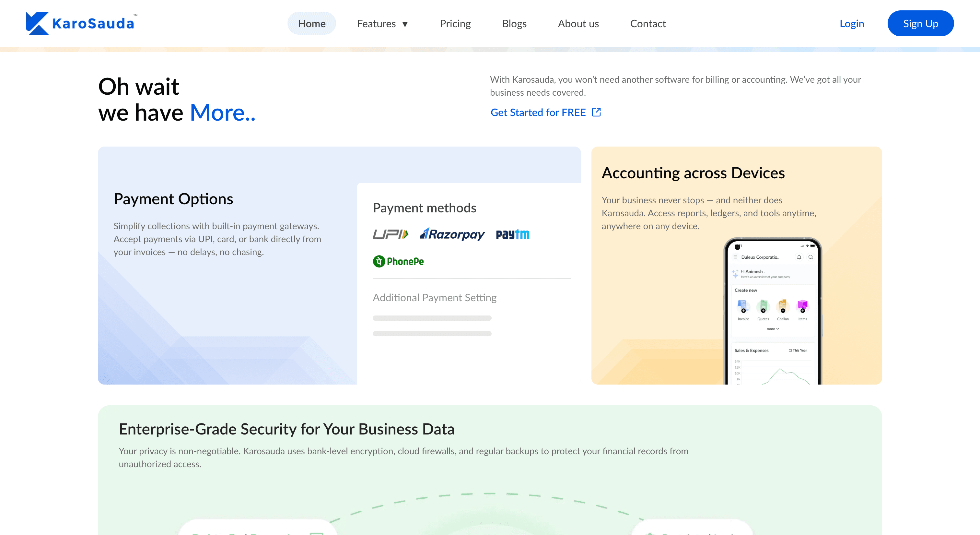Tap the Items create icon on phone
980x535 pixels.
(x=802, y=306)
